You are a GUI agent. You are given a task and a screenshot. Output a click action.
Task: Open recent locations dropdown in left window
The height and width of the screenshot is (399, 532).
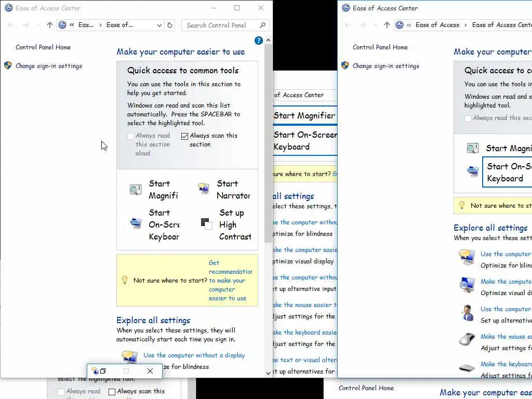[37, 25]
